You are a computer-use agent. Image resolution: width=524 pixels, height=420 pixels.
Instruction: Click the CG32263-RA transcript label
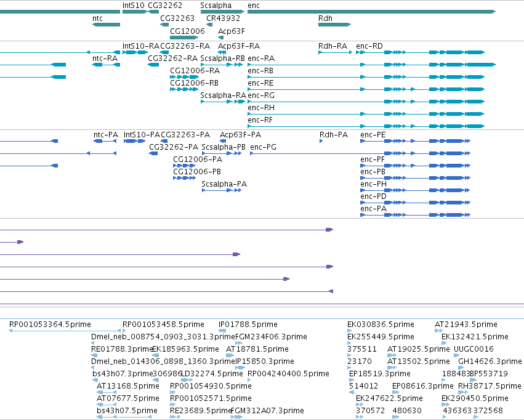(x=185, y=46)
